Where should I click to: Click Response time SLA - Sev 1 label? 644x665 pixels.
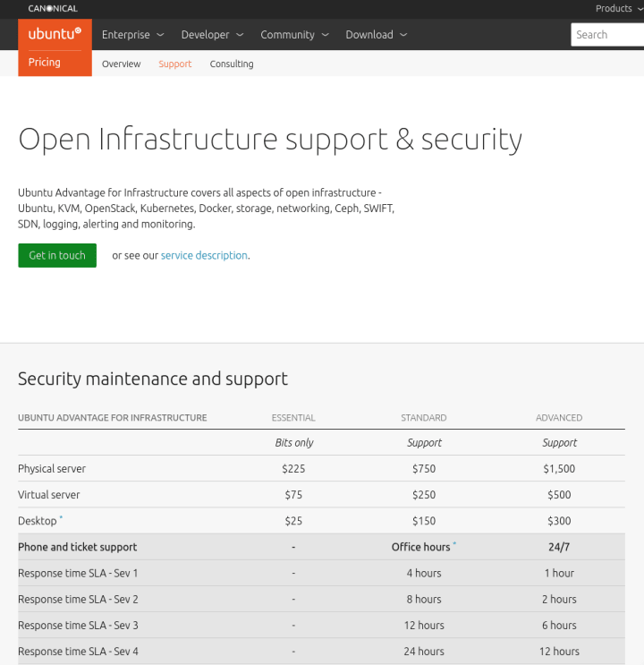(x=78, y=574)
